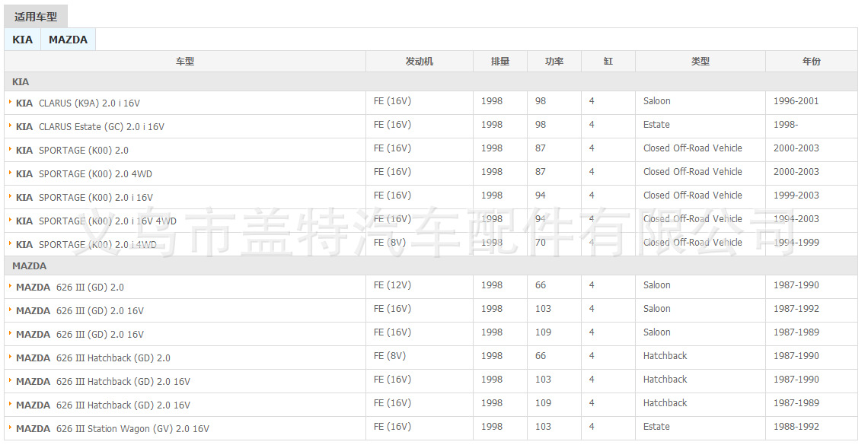Open KIA SPORTAGE (K00) 2.0 i 4WD link
Image resolution: width=868 pixels, height=445 pixels.
click(86, 245)
